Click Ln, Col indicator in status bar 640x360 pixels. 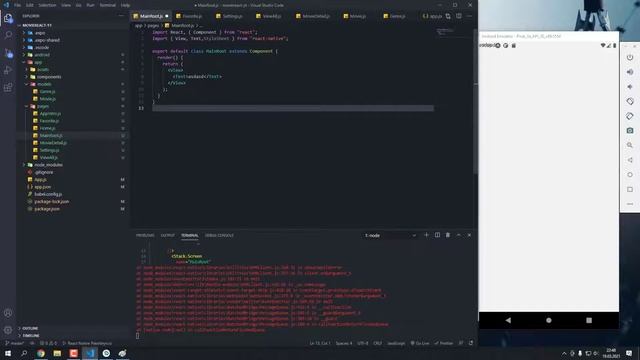pos(320,343)
